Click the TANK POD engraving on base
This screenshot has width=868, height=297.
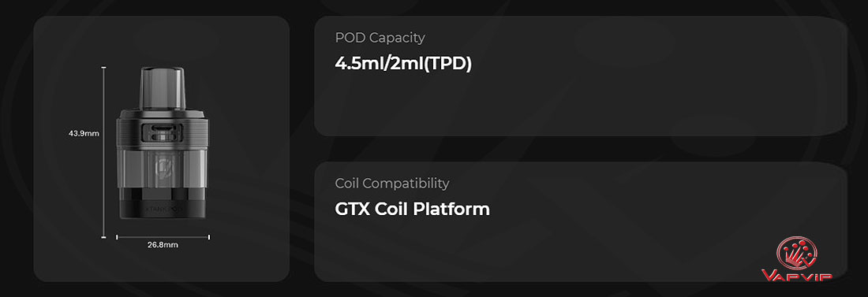(163, 210)
